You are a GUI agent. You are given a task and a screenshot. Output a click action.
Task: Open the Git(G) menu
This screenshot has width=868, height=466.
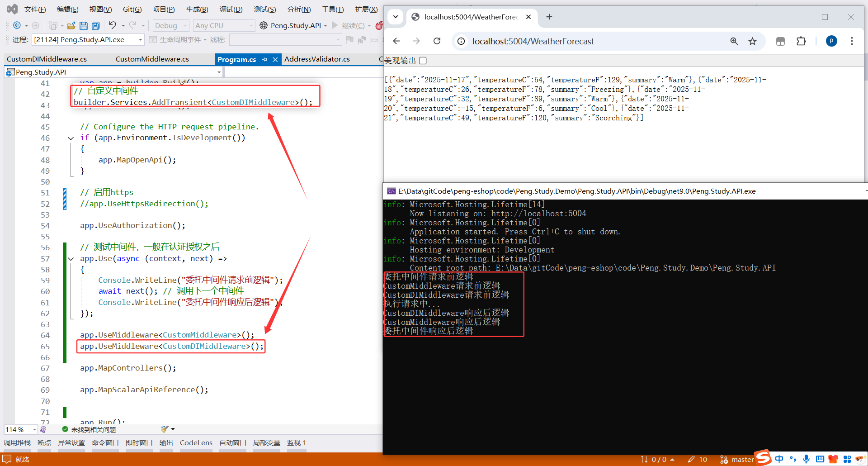point(132,9)
